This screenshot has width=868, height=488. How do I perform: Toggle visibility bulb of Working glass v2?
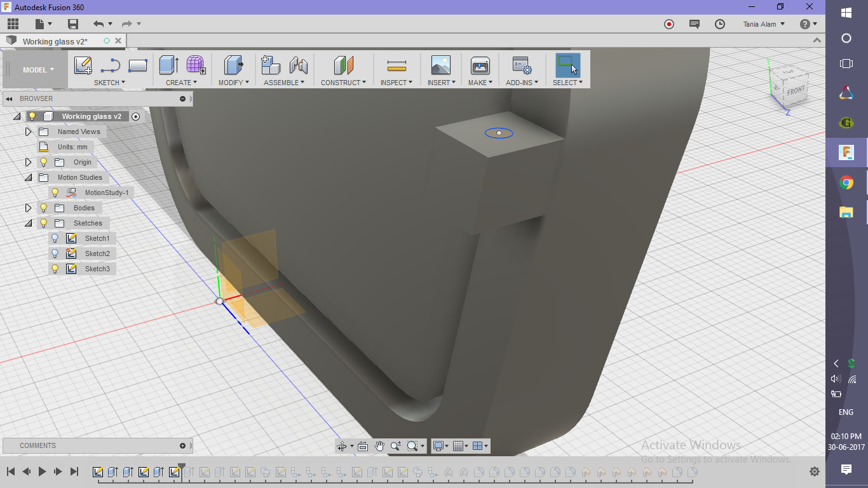point(32,116)
